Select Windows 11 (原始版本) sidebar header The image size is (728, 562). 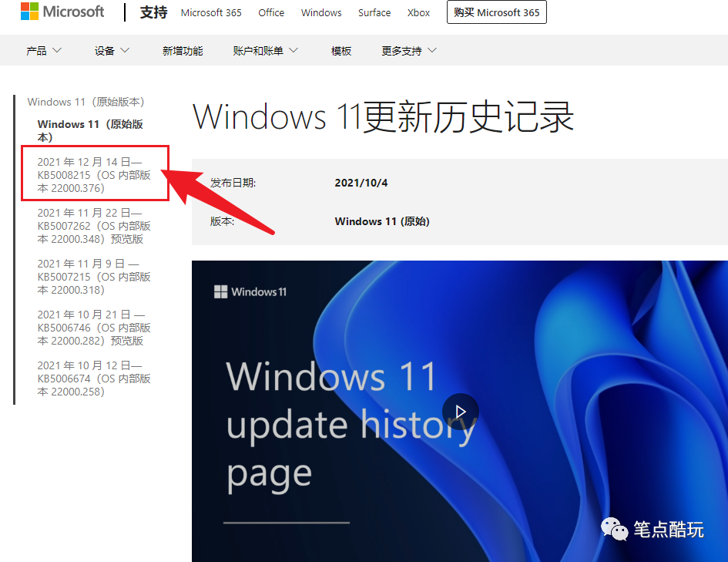86,102
